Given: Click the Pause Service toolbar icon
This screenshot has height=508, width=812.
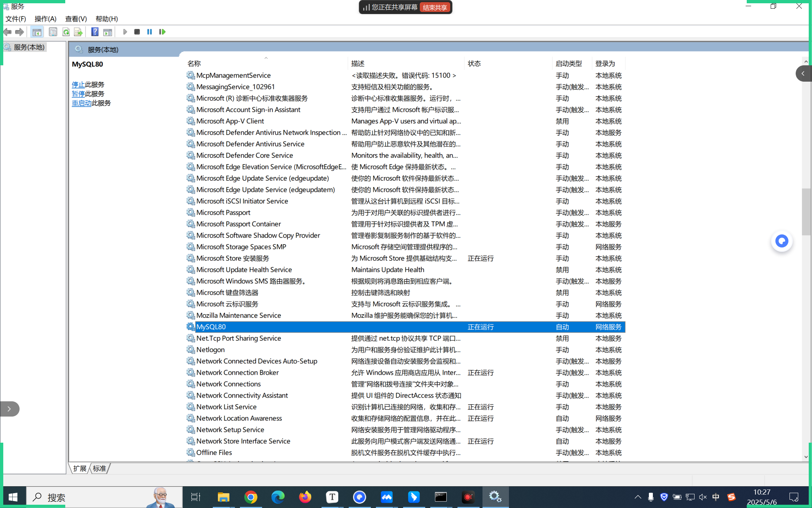Looking at the screenshot, I should pyautogui.click(x=149, y=32).
